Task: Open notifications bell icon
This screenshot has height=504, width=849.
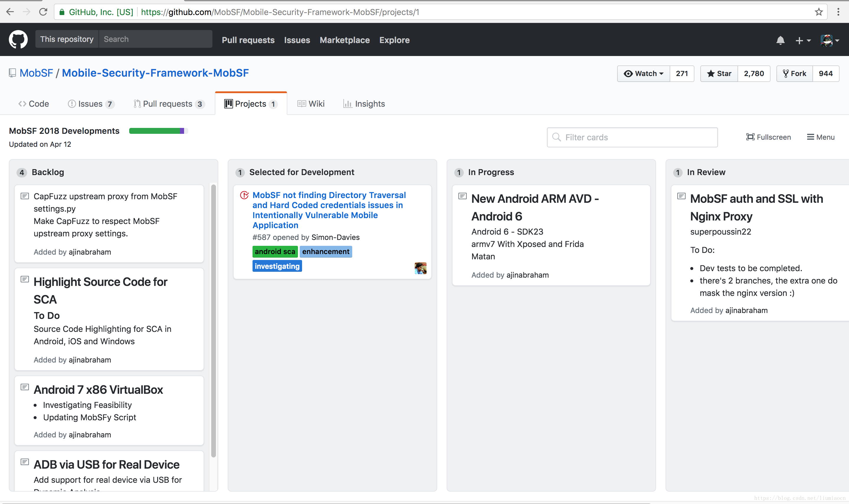Action: tap(780, 40)
